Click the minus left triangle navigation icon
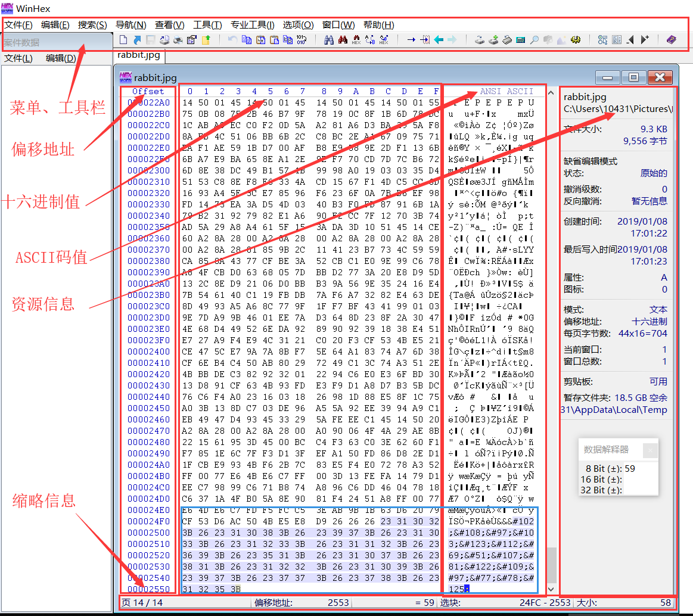 [x=630, y=40]
